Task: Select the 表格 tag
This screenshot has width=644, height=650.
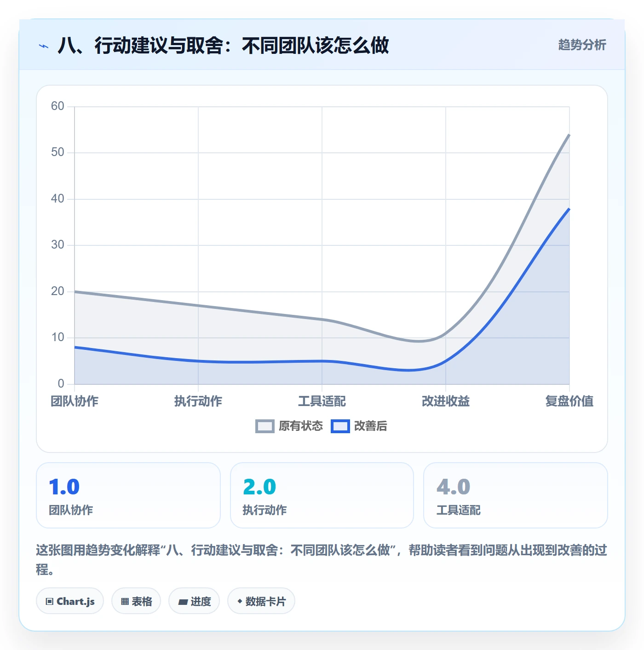Action: 136,601
